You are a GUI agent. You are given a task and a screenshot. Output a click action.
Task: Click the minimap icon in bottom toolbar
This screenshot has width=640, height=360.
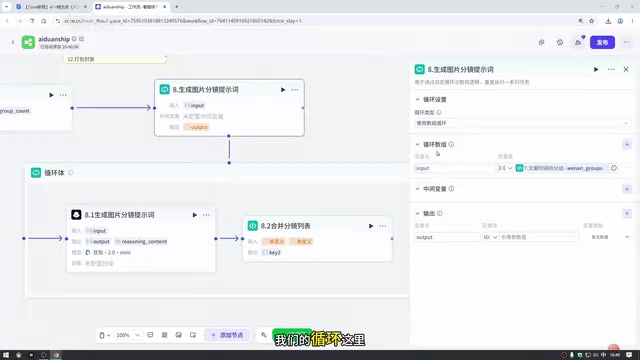[193, 335]
